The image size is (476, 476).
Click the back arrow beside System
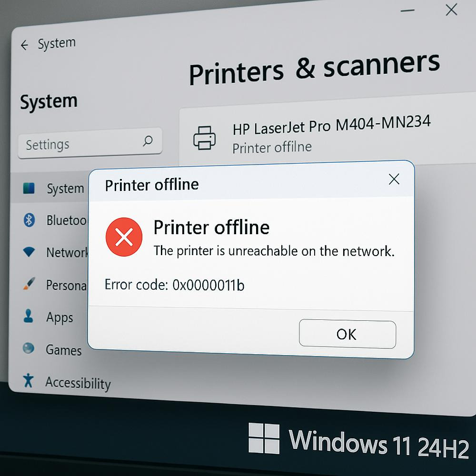pyautogui.click(x=24, y=45)
